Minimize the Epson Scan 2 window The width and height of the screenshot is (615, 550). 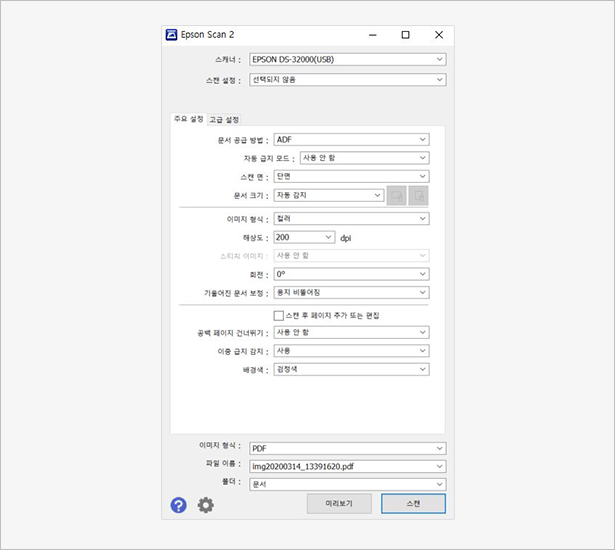373,35
